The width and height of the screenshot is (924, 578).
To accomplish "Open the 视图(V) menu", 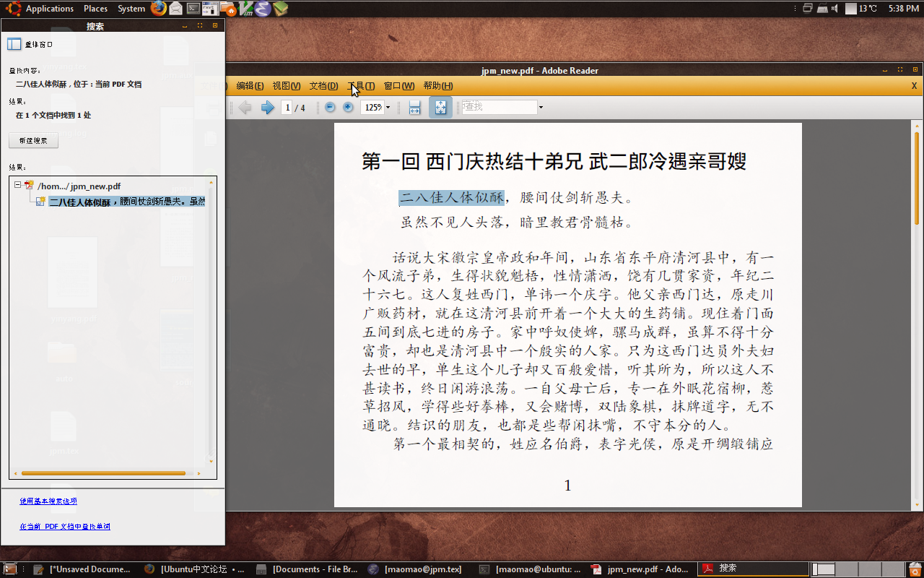I will 287,86.
